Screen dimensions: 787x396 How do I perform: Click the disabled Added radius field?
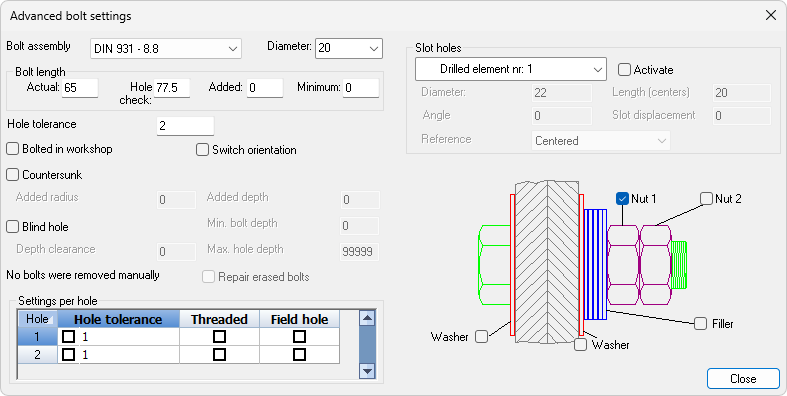coord(176,200)
